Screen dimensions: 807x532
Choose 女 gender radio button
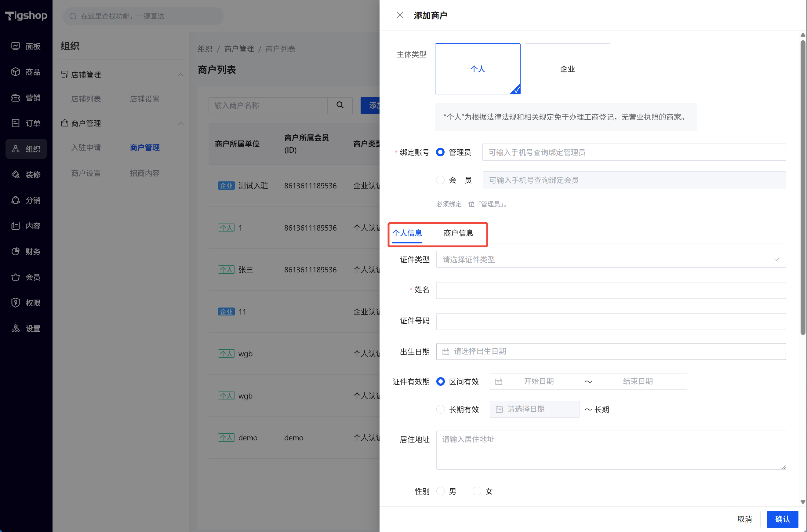click(x=477, y=491)
